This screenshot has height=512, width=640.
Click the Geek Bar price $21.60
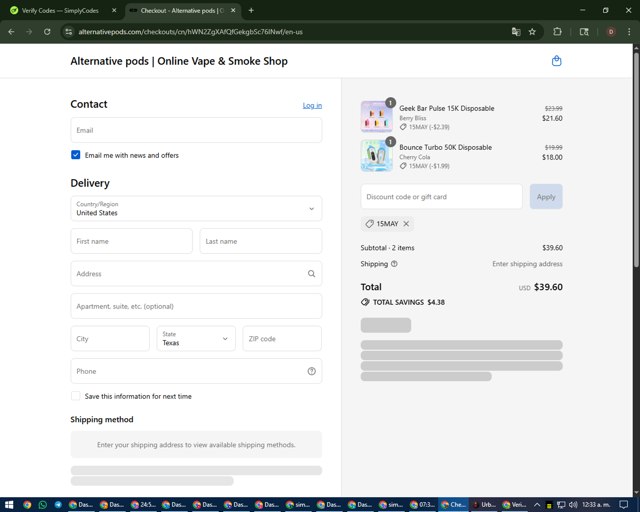tap(552, 118)
